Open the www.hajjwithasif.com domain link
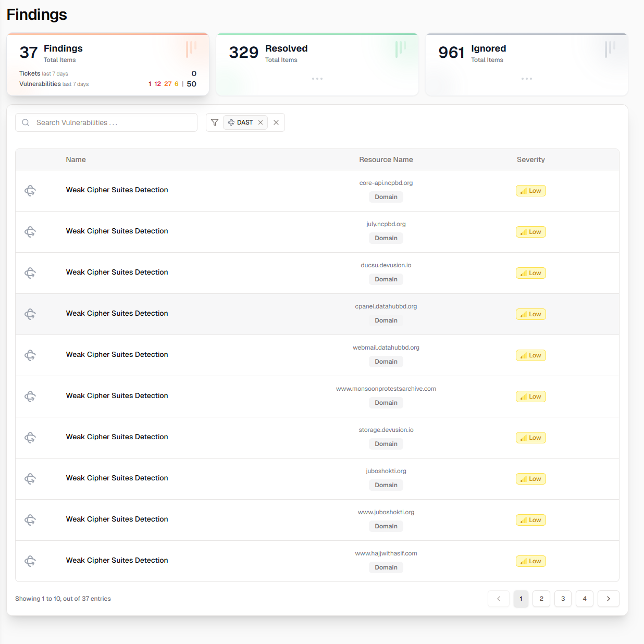Screen dimensions: 644x644 coord(386,553)
